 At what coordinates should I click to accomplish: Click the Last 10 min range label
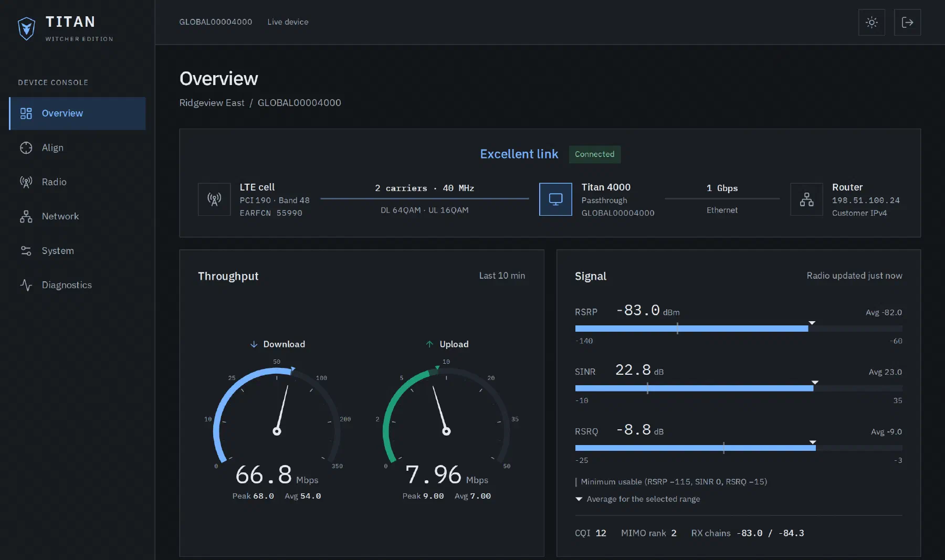502,276
